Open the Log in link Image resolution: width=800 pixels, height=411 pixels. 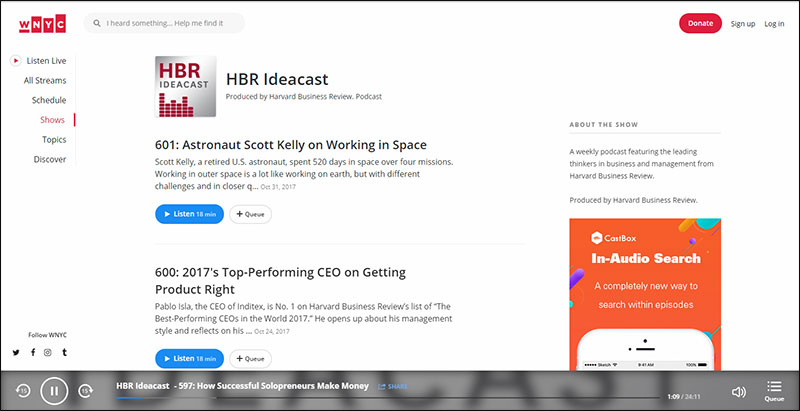coord(774,24)
